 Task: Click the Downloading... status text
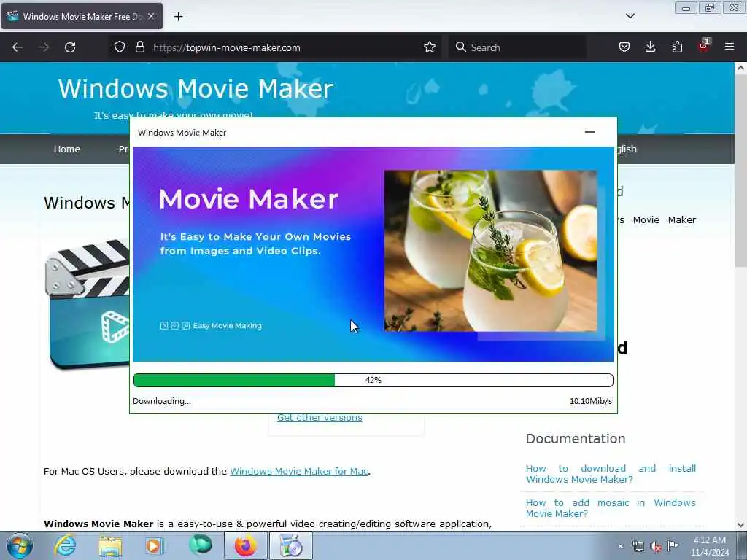[161, 401]
